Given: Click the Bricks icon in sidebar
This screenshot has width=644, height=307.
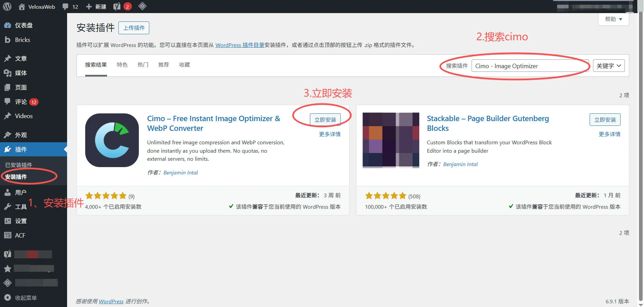Looking at the screenshot, I should point(7,40).
